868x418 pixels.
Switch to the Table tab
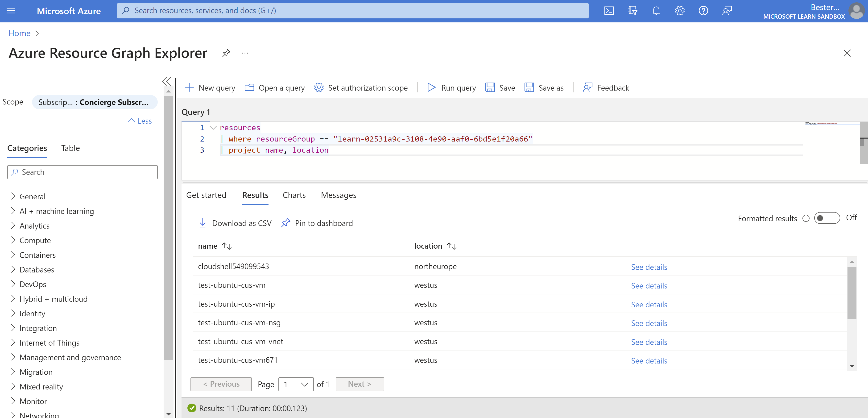click(x=70, y=148)
